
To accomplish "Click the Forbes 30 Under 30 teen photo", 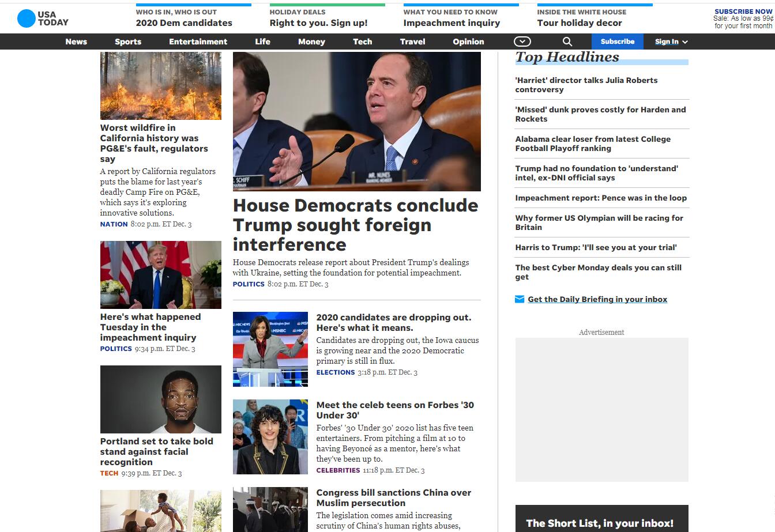I will (x=270, y=437).
